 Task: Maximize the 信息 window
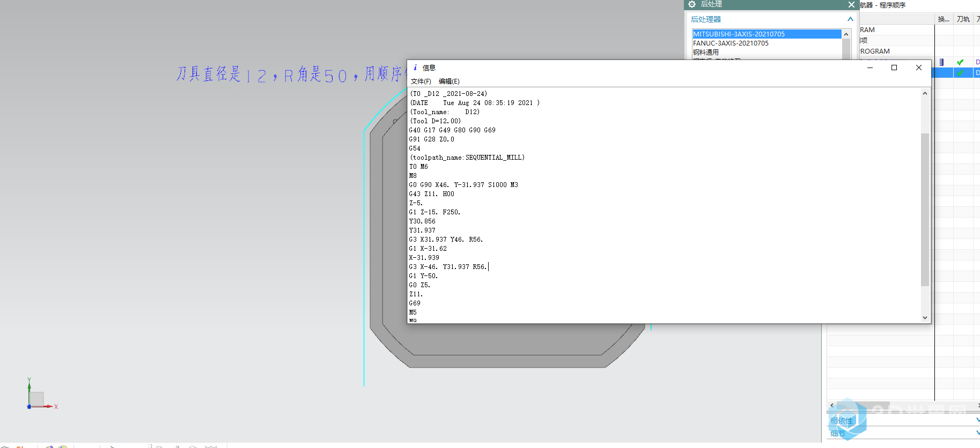[894, 68]
